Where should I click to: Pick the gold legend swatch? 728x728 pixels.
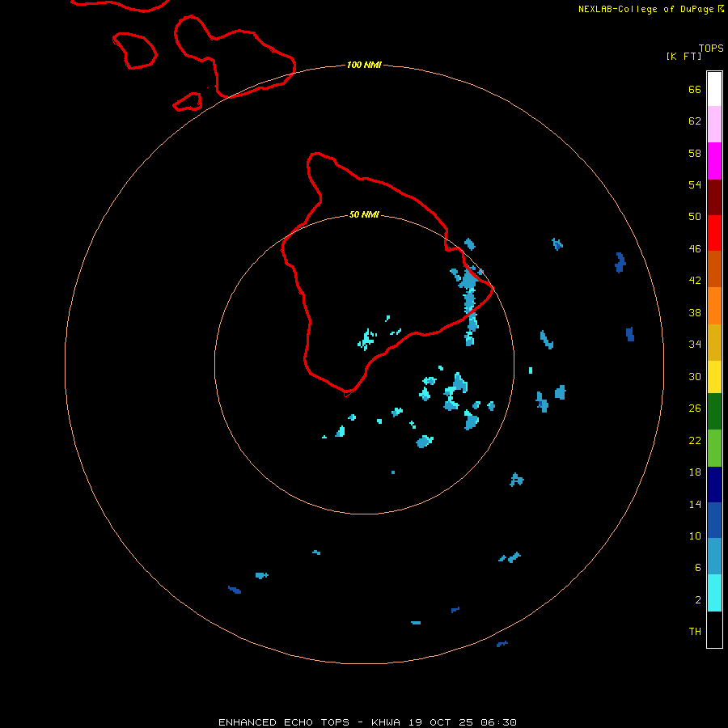714,341
